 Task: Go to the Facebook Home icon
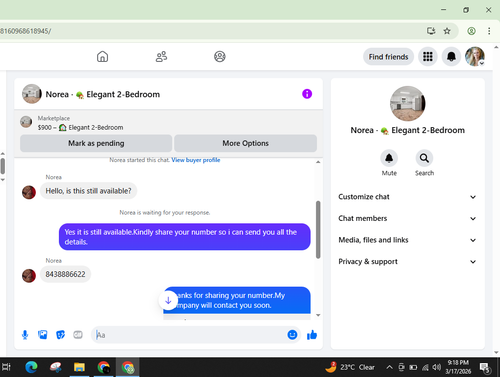coord(102,56)
